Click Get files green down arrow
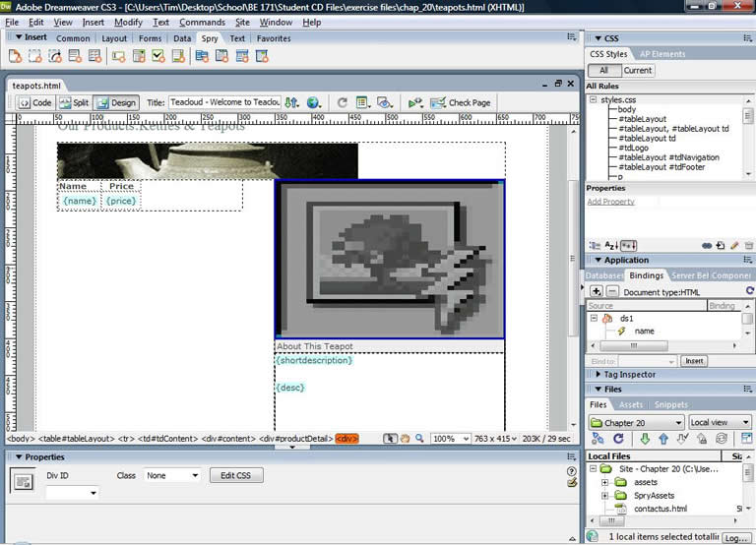 pos(645,439)
